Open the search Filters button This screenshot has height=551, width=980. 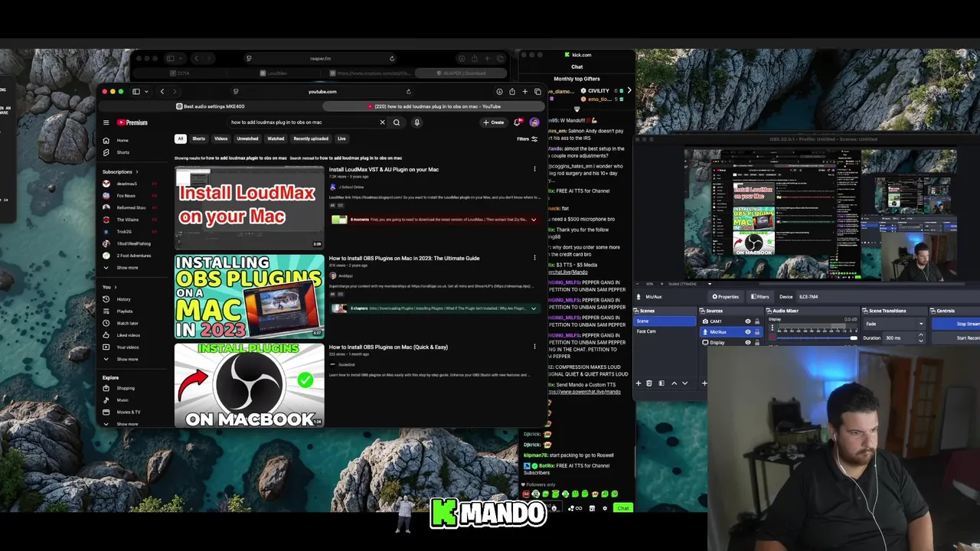point(527,139)
